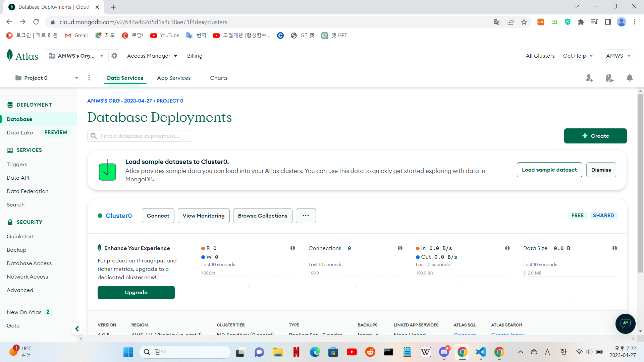
Task: Click the Connect button for Cluster0
Action: click(158, 216)
